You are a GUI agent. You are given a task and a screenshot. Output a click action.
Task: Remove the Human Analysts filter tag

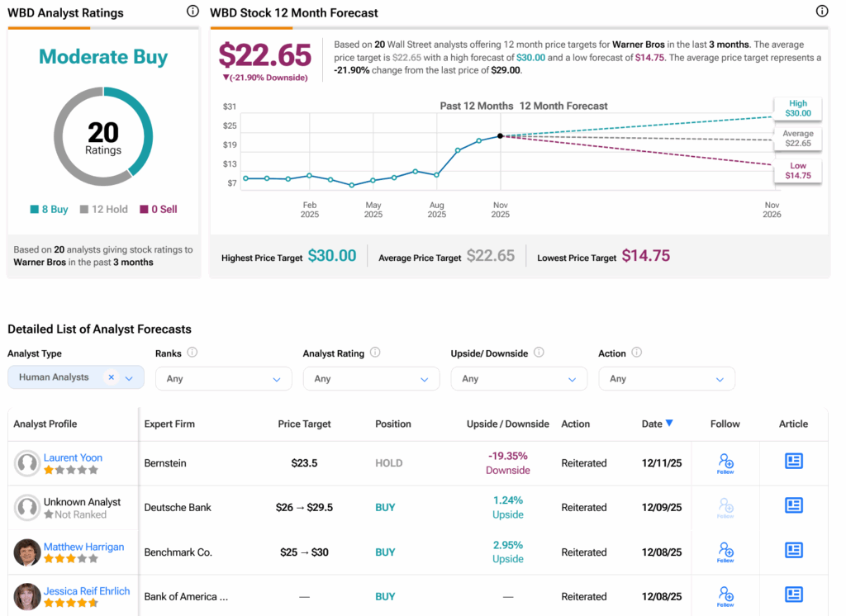pyautogui.click(x=111, y=377)
